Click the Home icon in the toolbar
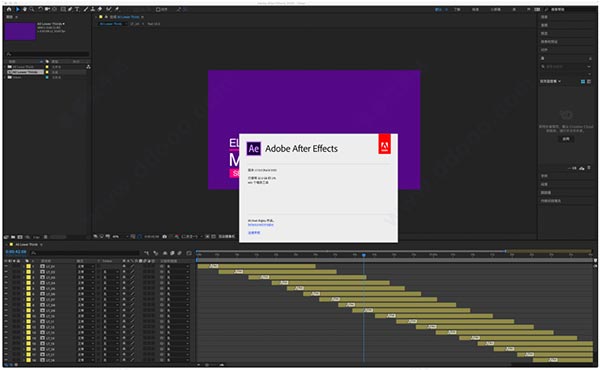The width and height of the screenshot is (600, 370). [x=9, y=9]
